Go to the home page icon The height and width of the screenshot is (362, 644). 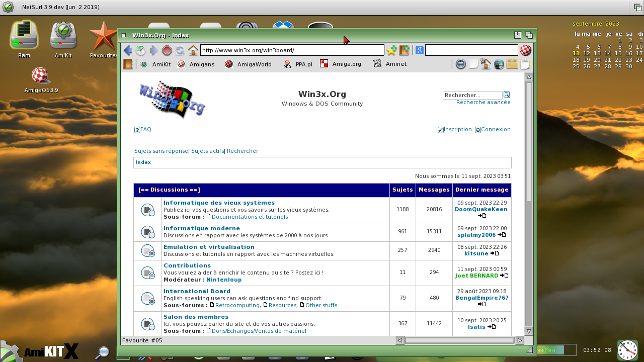[193, 50]
